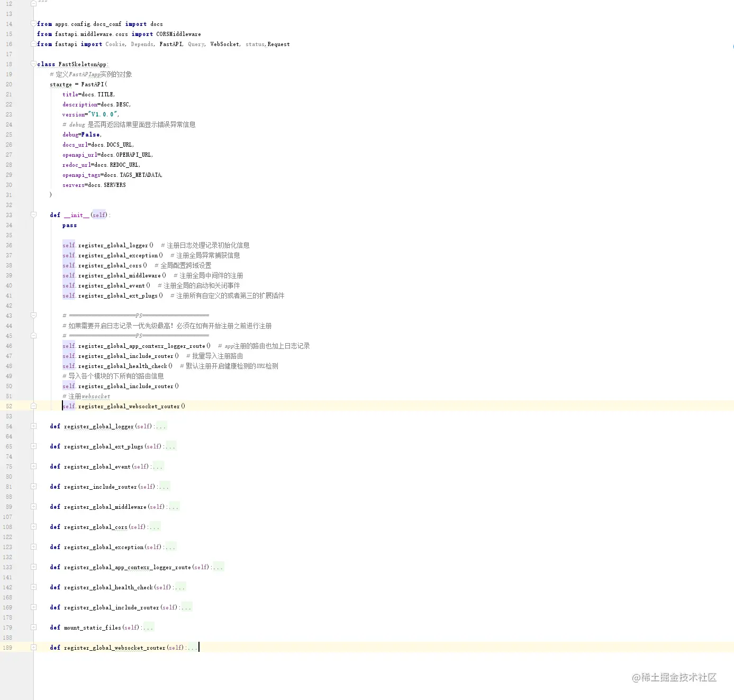Collapse the __init__ method fold marker

point(33,215)
